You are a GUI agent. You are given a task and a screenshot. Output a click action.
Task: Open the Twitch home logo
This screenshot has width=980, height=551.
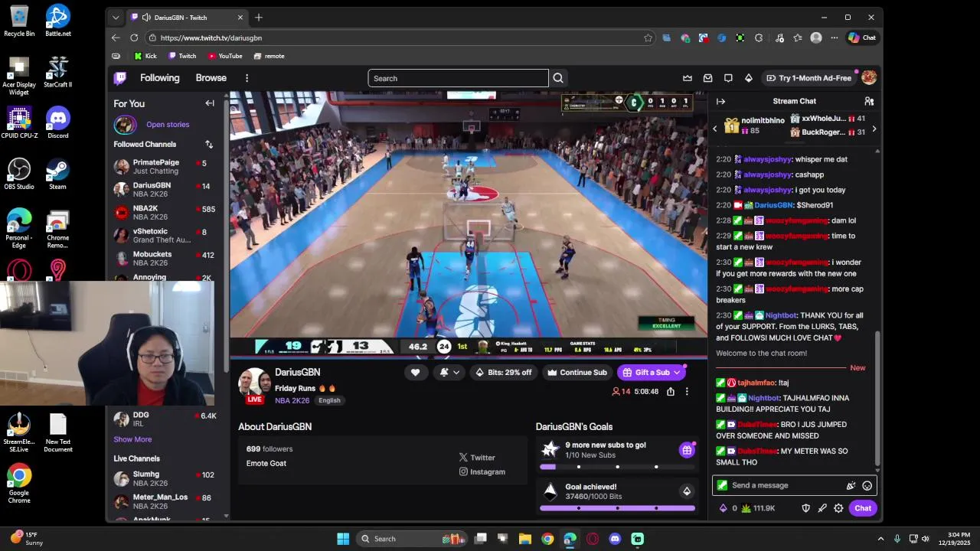click(120, 78)
